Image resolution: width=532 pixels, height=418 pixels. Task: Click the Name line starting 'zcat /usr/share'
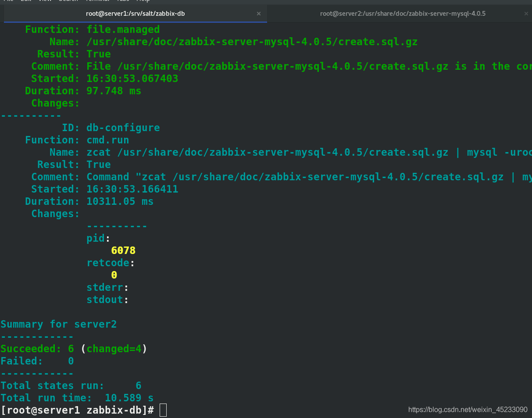click(x=309, y=152)
